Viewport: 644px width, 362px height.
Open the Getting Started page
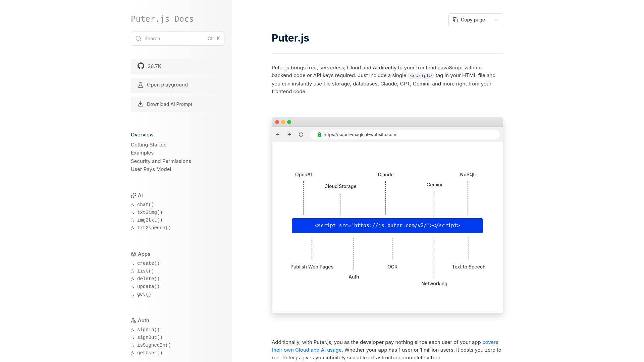149,145
